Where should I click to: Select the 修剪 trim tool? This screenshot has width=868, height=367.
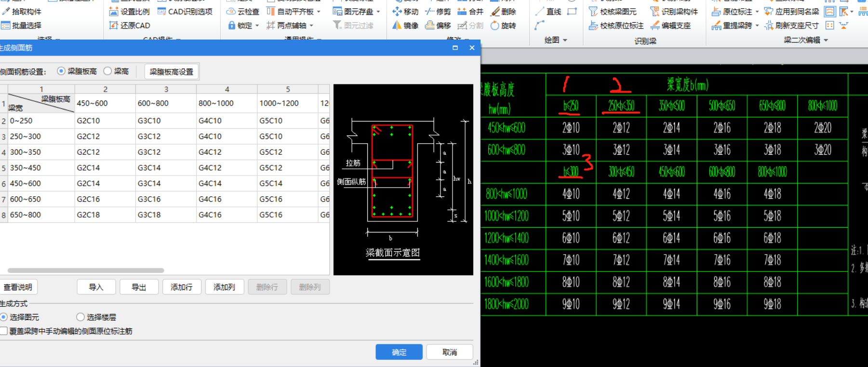[438, 12]
